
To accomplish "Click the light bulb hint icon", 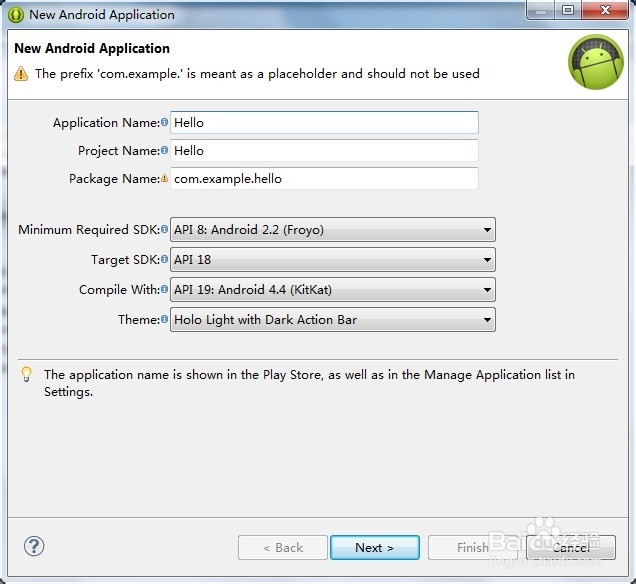I will point(26,374).
